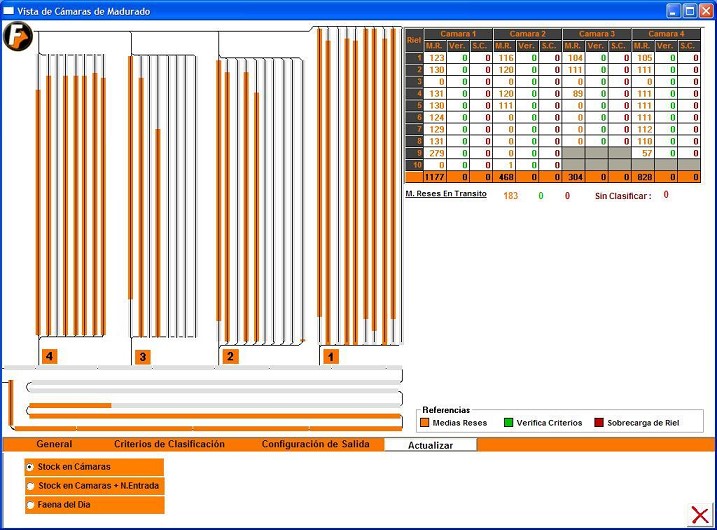The width and height of the screenshot is (717, 530).
Task: Select Faena del Dia radio option
Action: [x=31, y=505]
